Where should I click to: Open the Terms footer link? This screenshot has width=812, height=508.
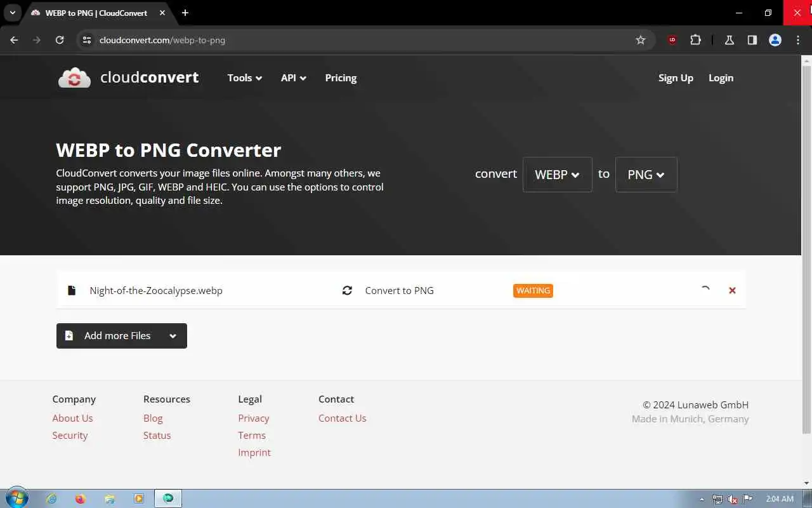coord(252,435)
